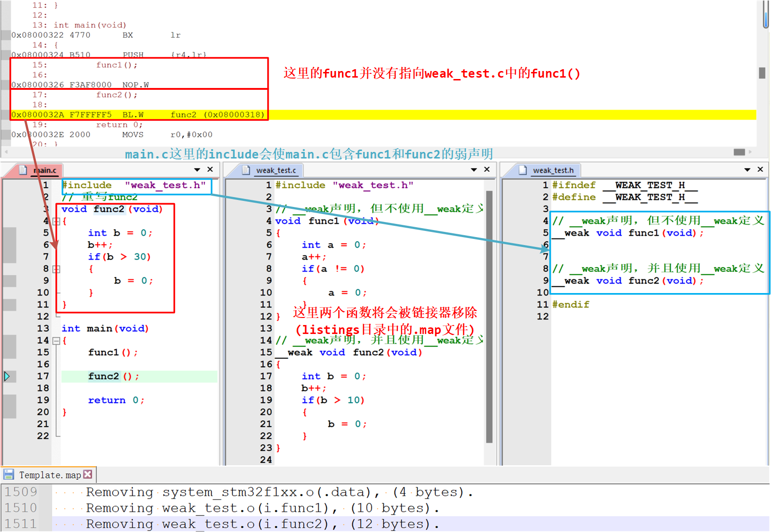Click the current-line arrow marker at line 17

(x=7, y=376)
